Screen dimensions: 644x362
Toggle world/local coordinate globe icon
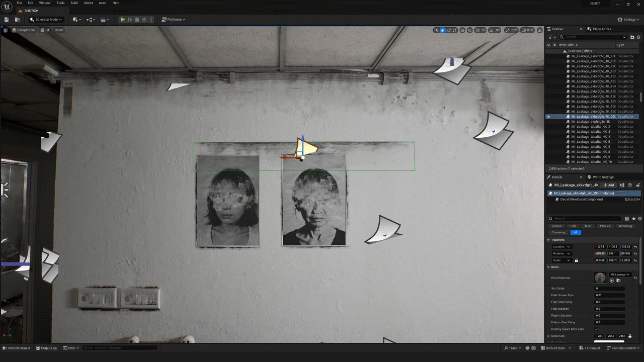coord(463,30)
